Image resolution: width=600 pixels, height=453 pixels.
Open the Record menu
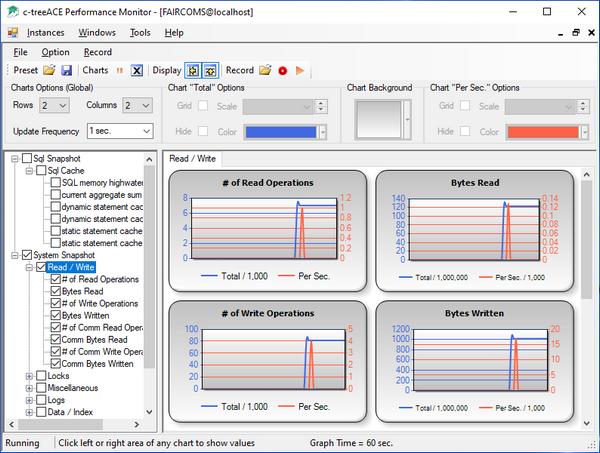click(x=98, y=52)
